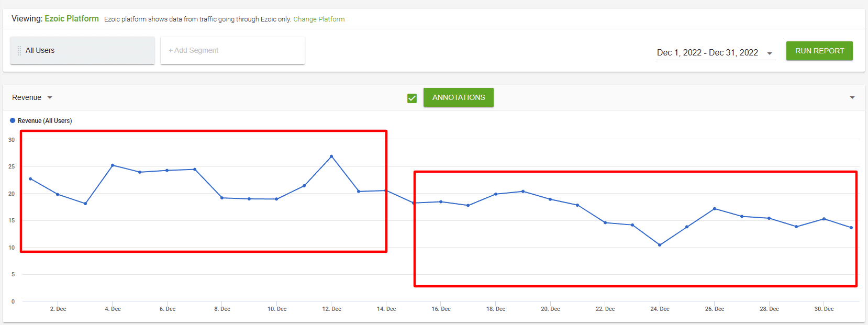This screenshot has width=868, height=325.
Task: Click the 1 Dec first data point
Action: coord(30,179)
